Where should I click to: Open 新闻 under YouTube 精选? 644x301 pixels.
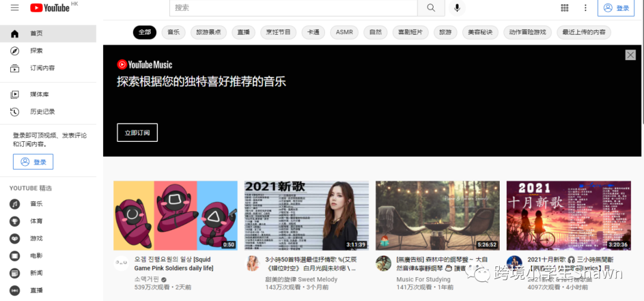coord(48,272)
